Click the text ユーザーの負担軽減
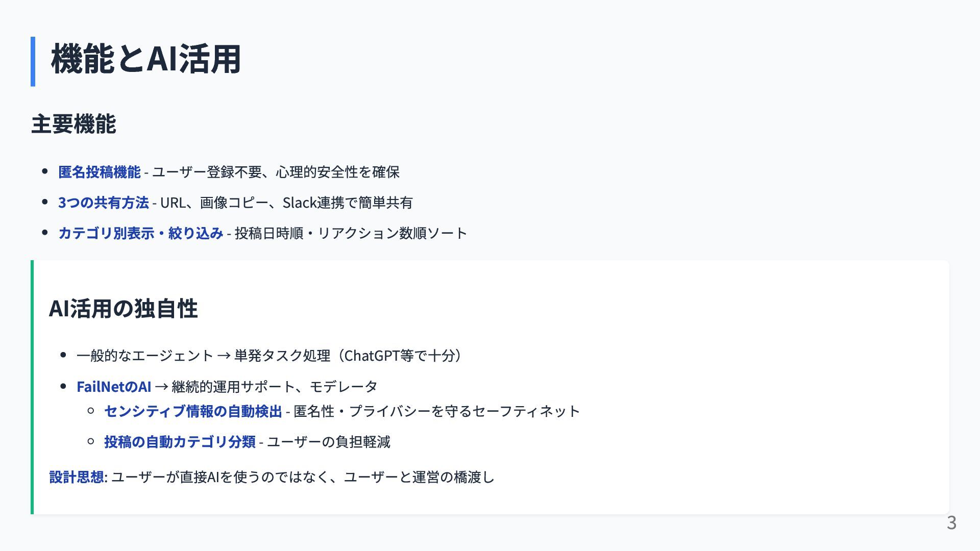This screenshot has height=551, width=980. 329,442
